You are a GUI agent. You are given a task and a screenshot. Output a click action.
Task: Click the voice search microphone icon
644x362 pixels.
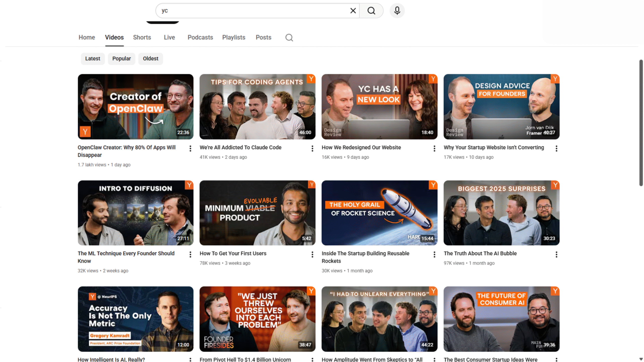[397, 11]
